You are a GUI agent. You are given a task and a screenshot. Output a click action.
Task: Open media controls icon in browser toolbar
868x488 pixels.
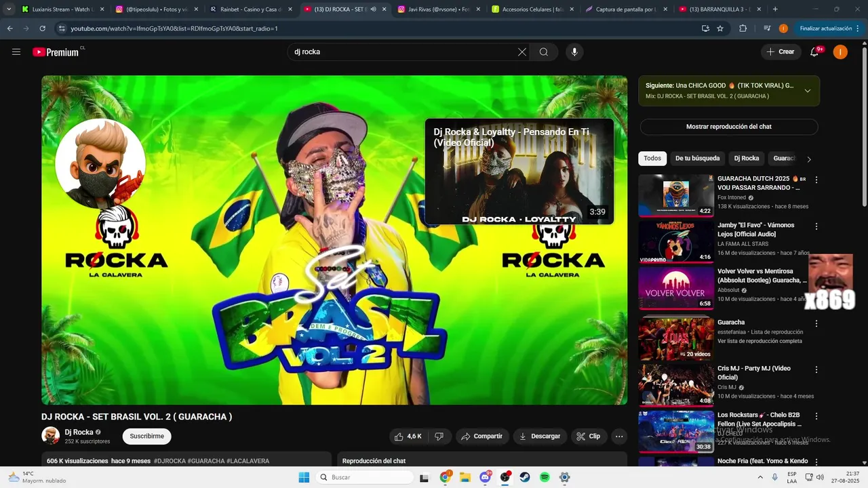[x=767, y=28]
